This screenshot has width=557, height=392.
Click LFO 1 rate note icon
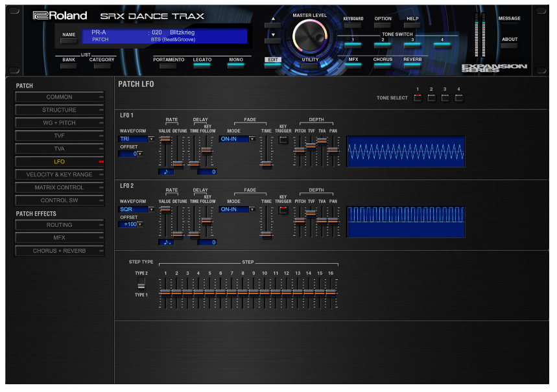coord(166,172)
